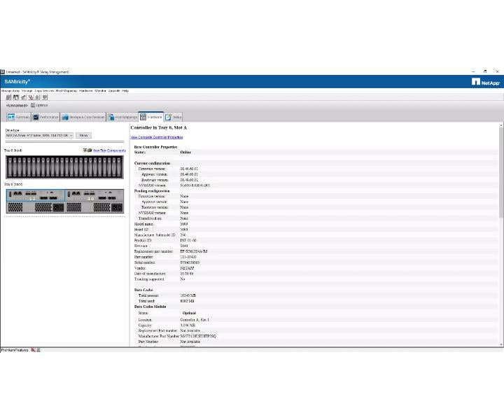Viewport: 504px width, 420px height.
Task: Open the Summary tab
Action: (x=18, y=118)
